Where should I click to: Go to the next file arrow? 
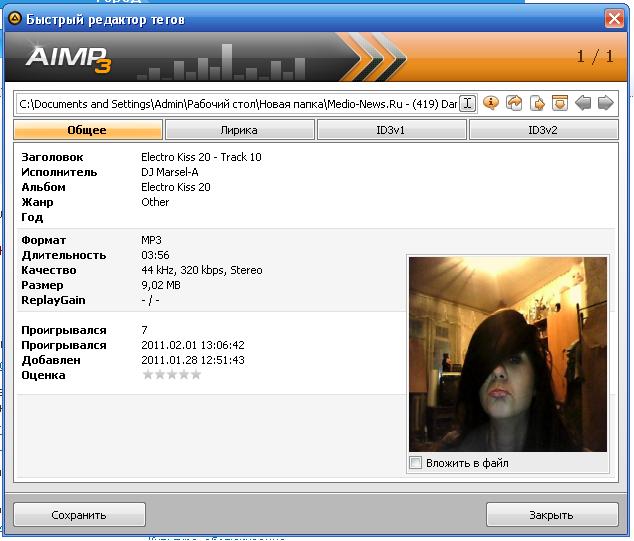[606, 103]
